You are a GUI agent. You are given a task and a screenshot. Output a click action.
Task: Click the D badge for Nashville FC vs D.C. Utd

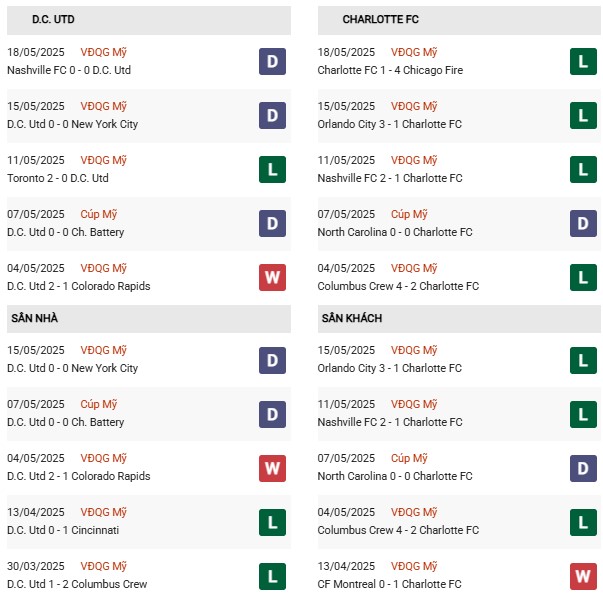coord(272,62)
